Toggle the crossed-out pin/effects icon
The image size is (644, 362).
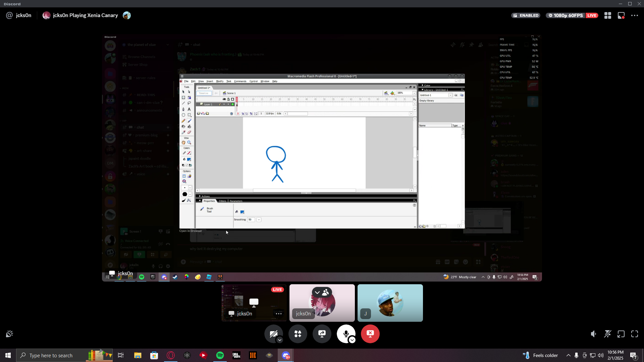[x=607, y=334]
